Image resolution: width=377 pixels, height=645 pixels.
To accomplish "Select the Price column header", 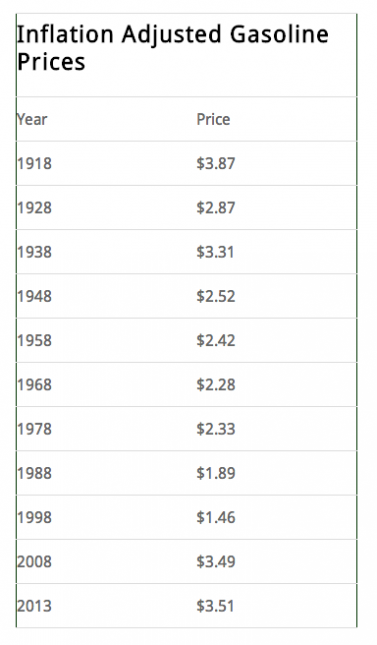I will (213, 119).
